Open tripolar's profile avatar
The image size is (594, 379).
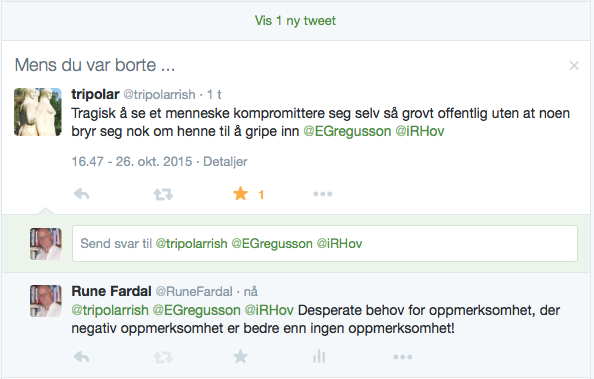pos(38,112)
